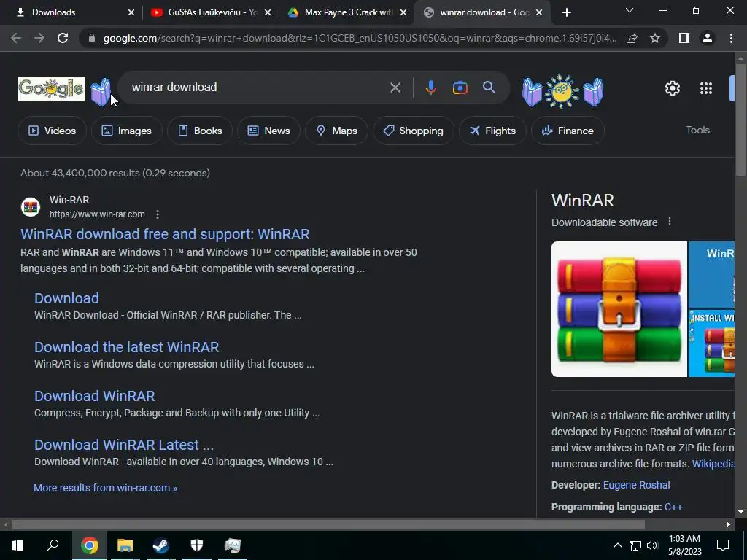The width and height of the screenshot is (747, 560).
Task: Open Eugene Roshal developer link
Action: coord(636,485)
